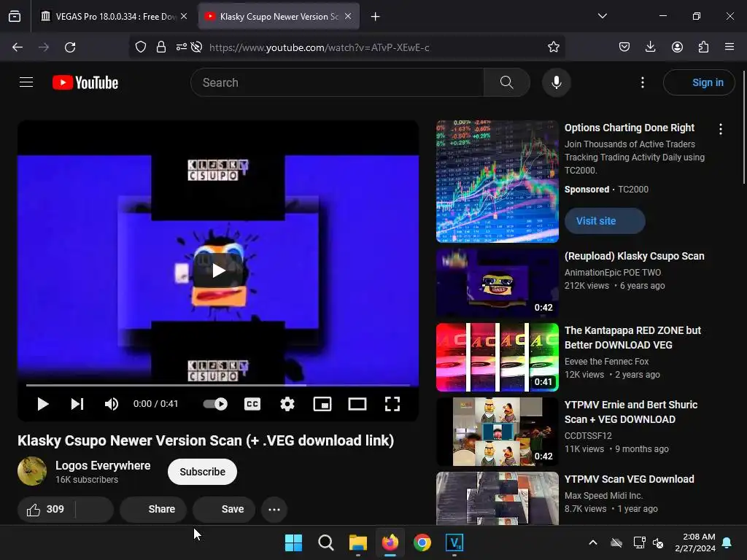Open Options Charting Done Right ad title
The height and width of the screenshot is (560, 747).
629,128
